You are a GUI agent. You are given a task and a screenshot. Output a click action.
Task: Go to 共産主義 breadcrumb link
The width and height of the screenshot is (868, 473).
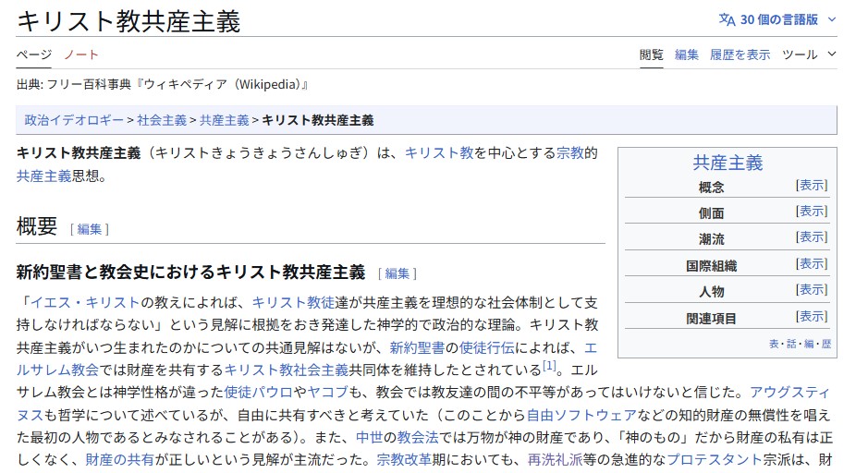coord(225,120)
